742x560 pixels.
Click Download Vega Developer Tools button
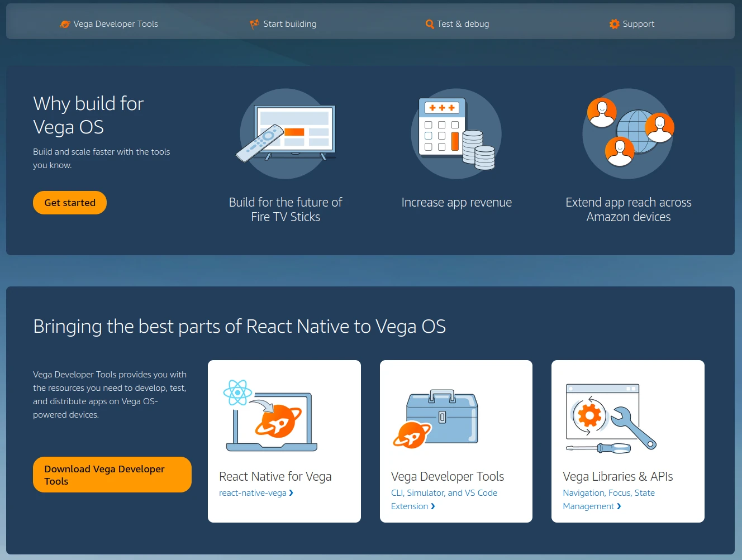point(112,475)
